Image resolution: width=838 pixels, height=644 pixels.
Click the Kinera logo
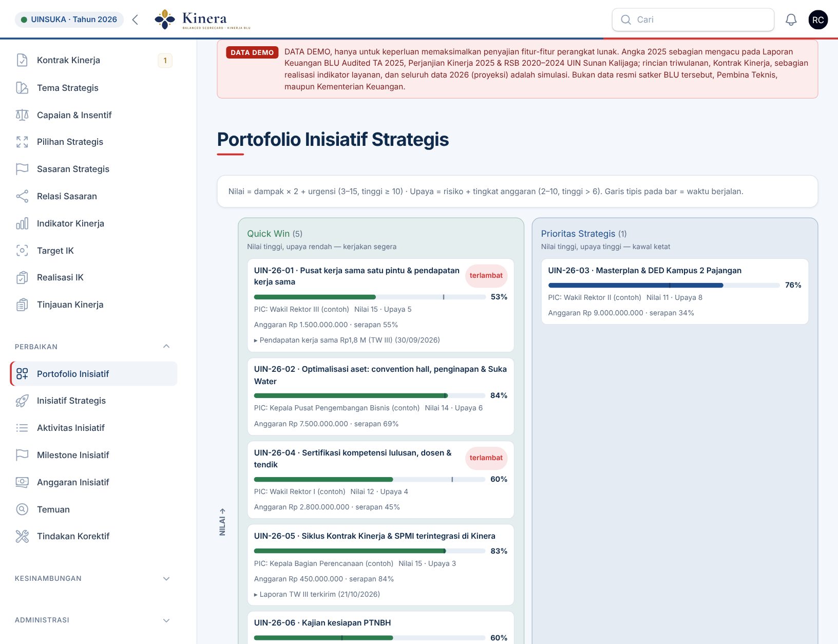[x=203, y=20]
